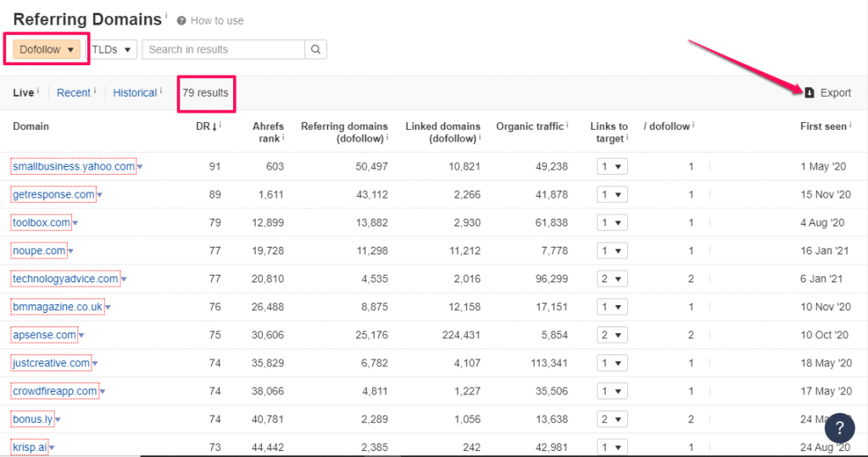The height and width of the screenshot is (457, 868).
Task: Switch to the Historical tab
Action: pos(135,92)
